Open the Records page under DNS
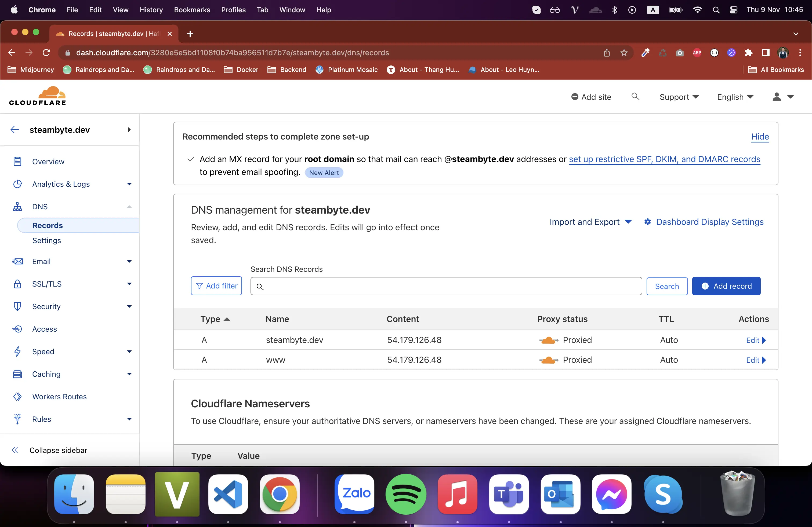The height and width of the screenshot is (527, 812). pos(78,225)
